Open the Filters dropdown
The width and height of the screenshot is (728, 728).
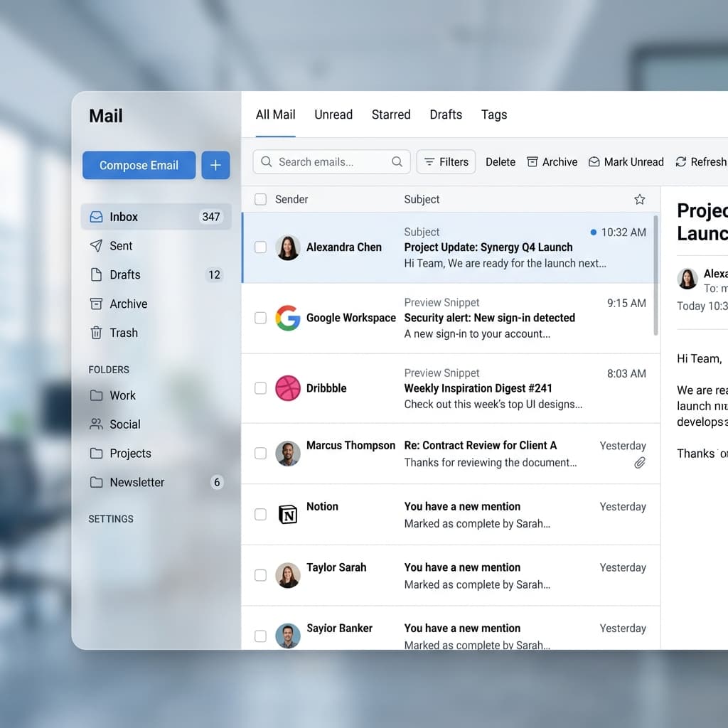[446, 161]
